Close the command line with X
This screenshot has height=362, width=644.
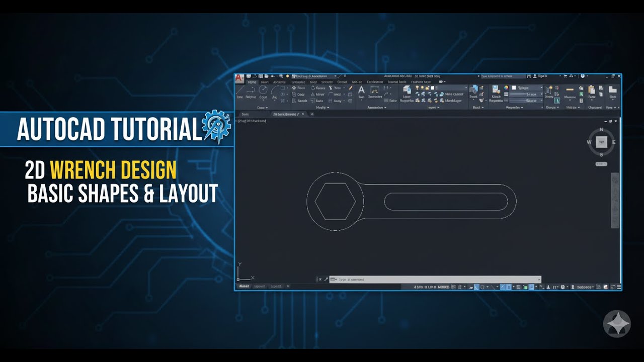click(x=320, y=279)
